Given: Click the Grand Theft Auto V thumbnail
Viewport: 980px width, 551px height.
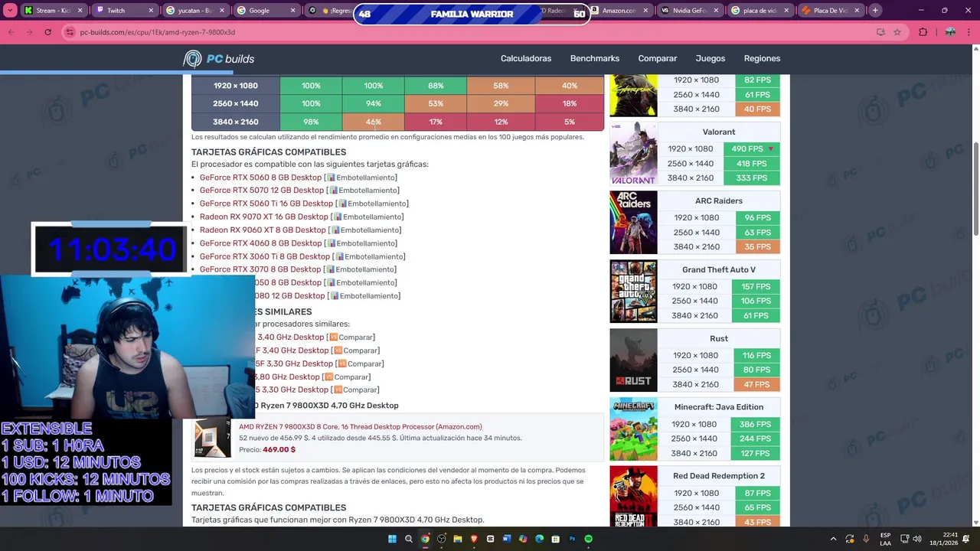Looking at the screenshot, I should tap(633, 292).
